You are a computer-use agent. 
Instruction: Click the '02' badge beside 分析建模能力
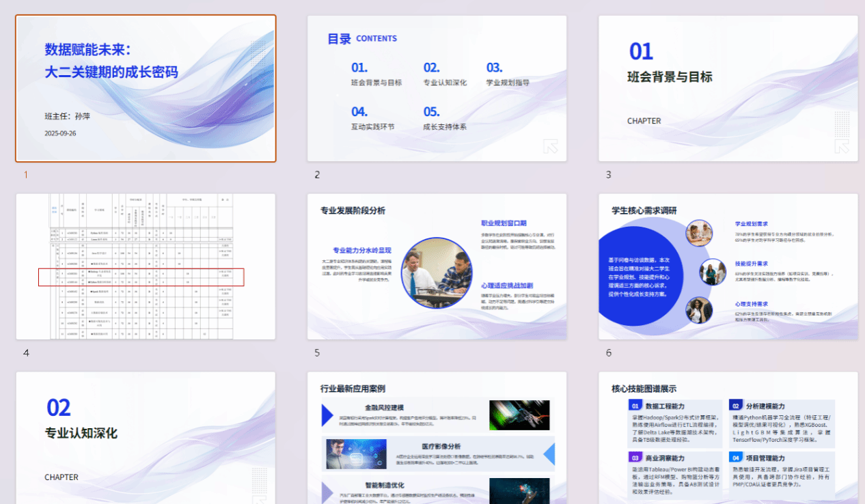pos(735,406)
